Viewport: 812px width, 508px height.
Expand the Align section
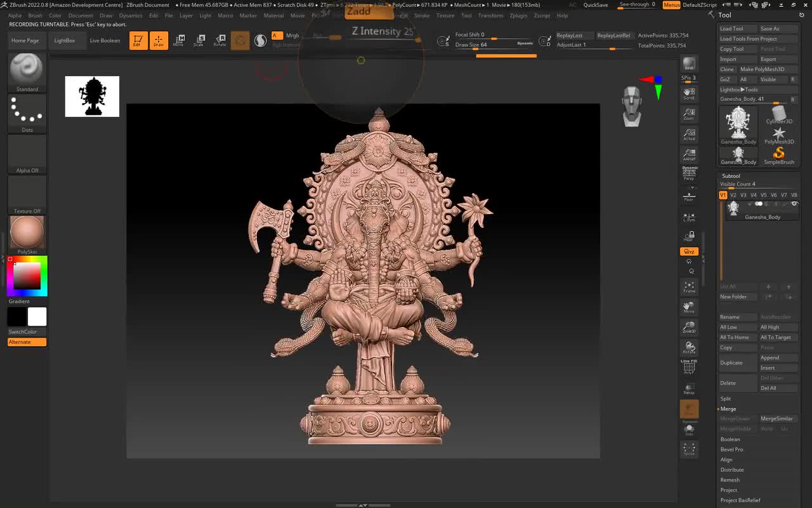(x=726, y=460)
